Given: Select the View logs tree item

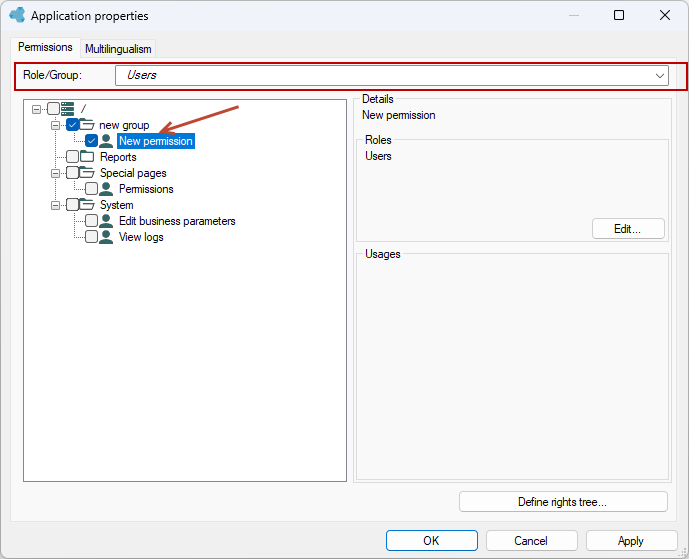Looking at the screenshot, I should click(141, 237).
